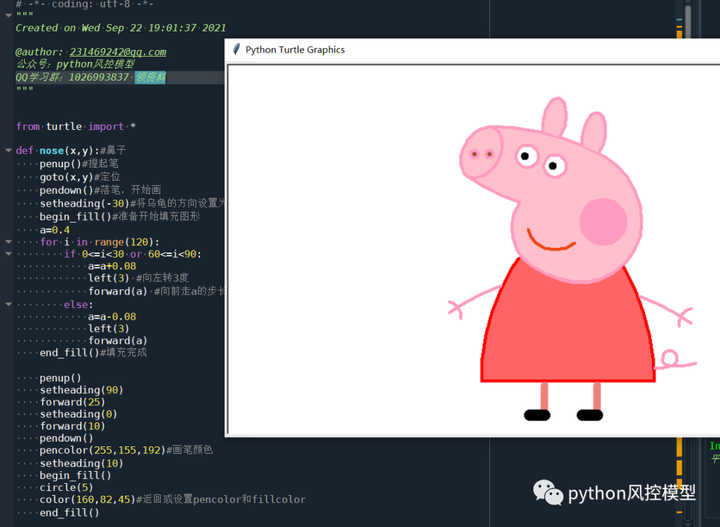
Task: Click the 'QQ学习群: 1026993837' text
Action: tap(73, 77)
